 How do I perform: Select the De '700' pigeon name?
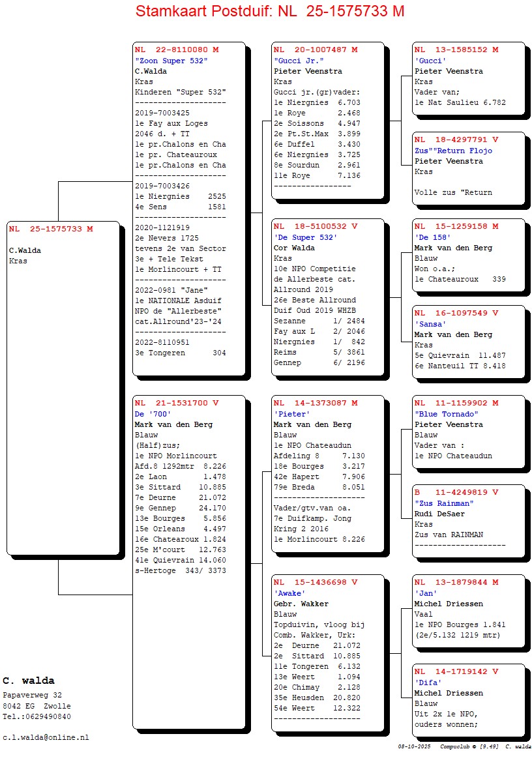tap(153, 414)
